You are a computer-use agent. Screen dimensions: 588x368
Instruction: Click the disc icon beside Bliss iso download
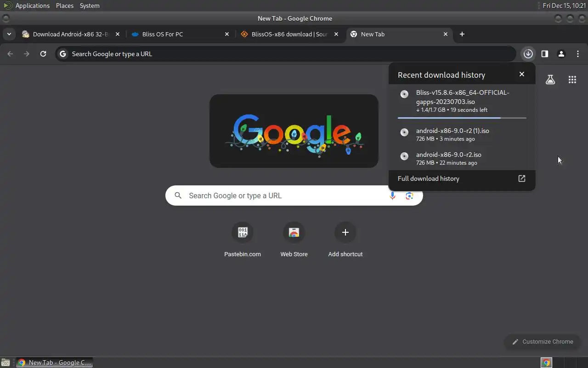[x=404, y=94]
